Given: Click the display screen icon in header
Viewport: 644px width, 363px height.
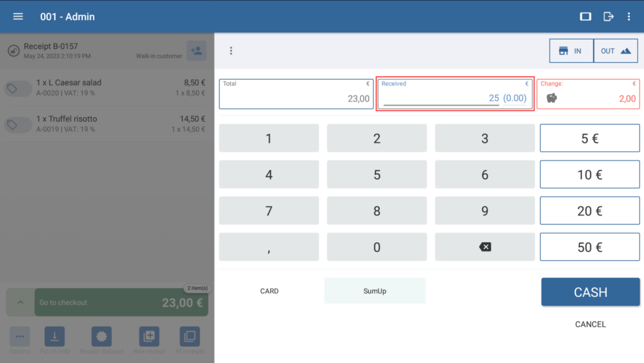Looking at the screenshot, I should pos(586,16).
